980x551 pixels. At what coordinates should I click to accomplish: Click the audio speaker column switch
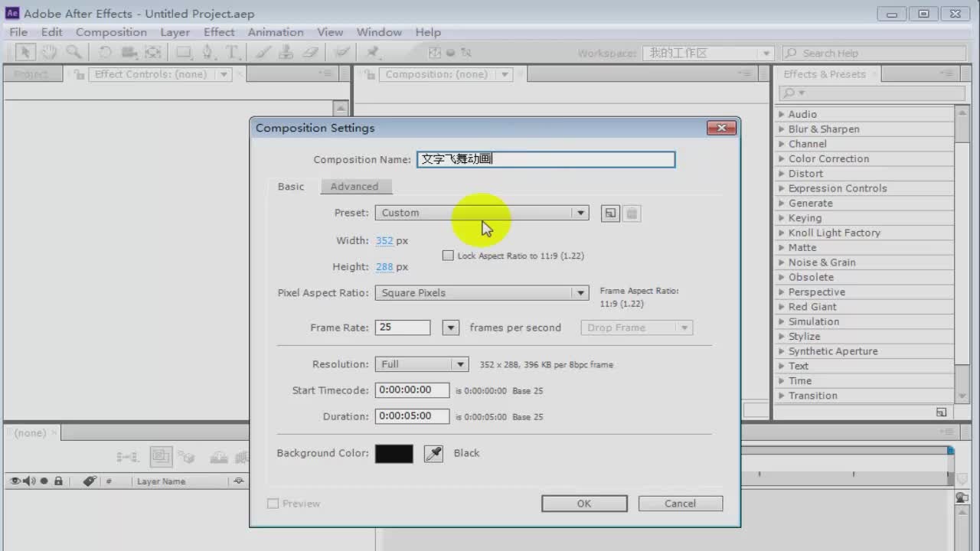[x=29, y=481]
